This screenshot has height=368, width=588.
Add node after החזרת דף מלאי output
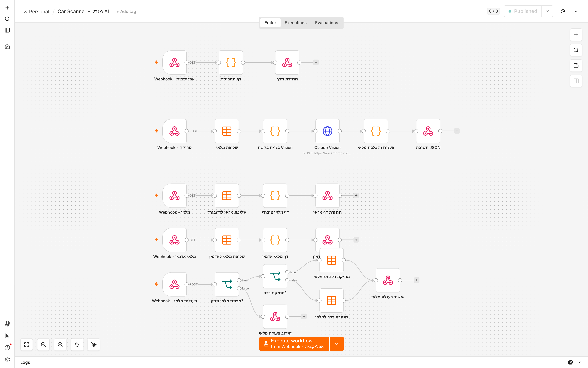tap(356, 195)
